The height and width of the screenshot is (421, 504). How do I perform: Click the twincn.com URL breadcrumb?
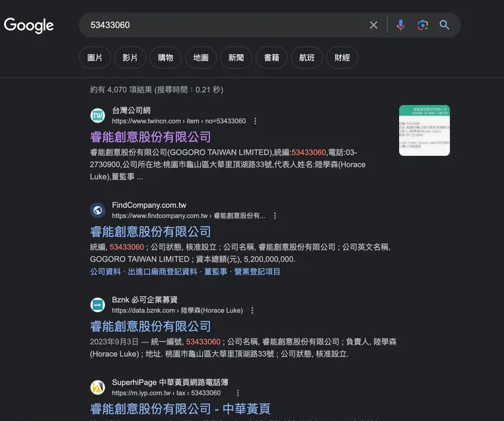tap(178, 121)
